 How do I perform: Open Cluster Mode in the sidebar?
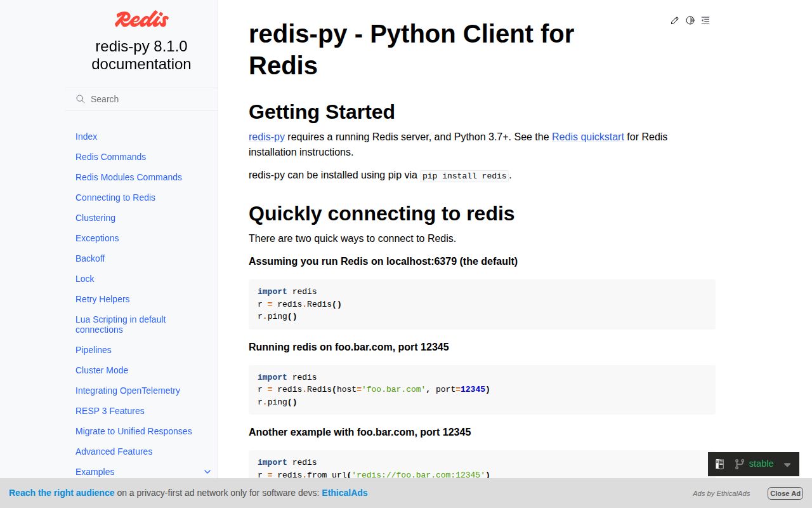point(101,370)
